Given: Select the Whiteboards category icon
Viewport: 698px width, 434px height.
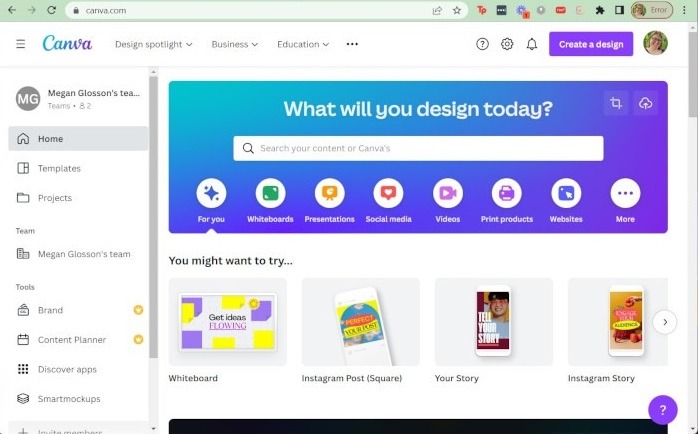Looking at the screenshot, I should pyautogui.click(x=270, y=193).
